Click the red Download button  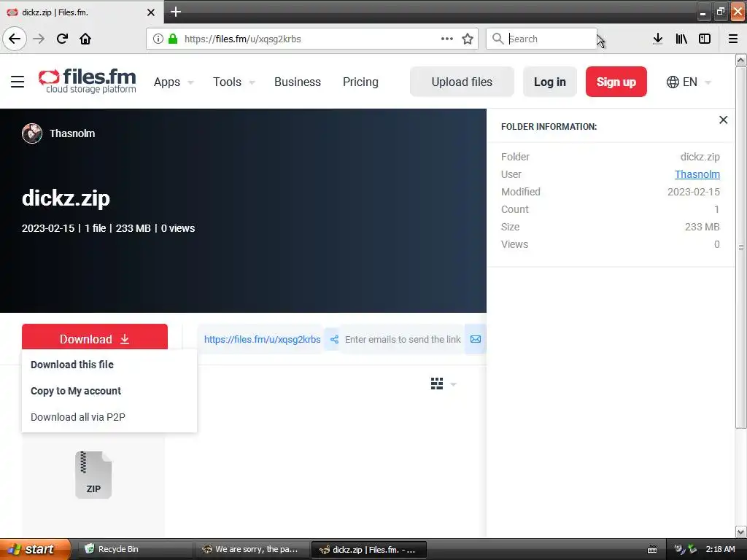[x=94, y=338]
